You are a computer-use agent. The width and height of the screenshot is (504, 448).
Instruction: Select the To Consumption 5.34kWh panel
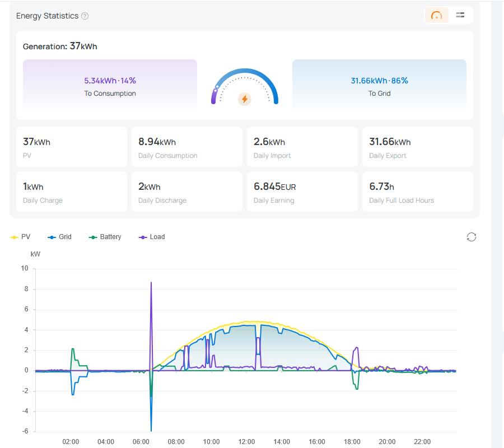[110, 86]
